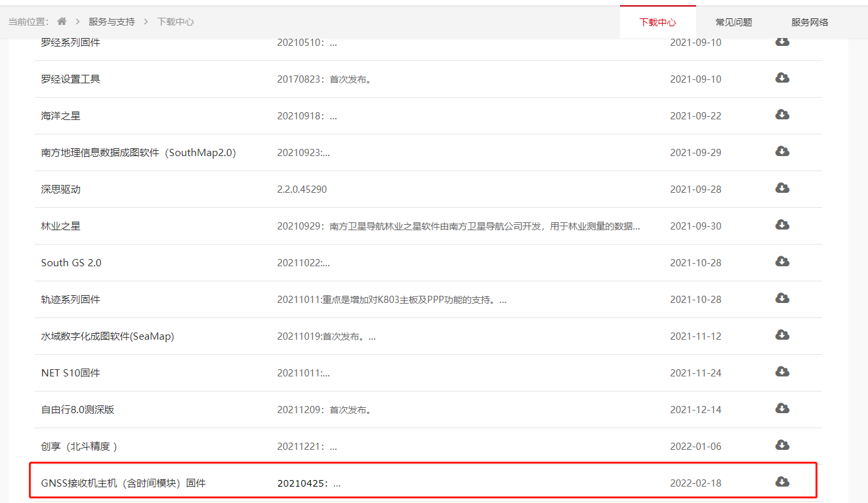Open the 林业之星 entry name
The image size is (868, 503).
point(60,226)
